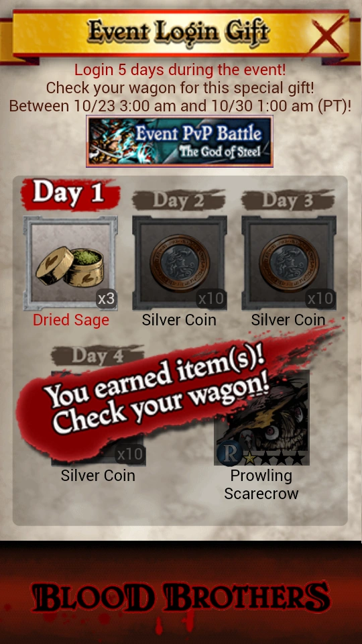Select the Prowling Scarecrow card portrait
The image size is (362, 644).
261,418
